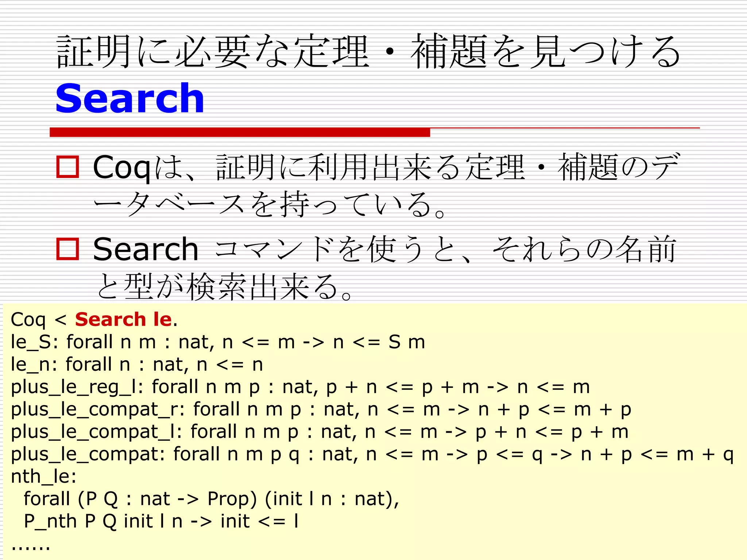The width and height of the screenshot is (747, 560).
Task: Click the 'nth_le:' lemma name
Action: (x=44, y=477)
